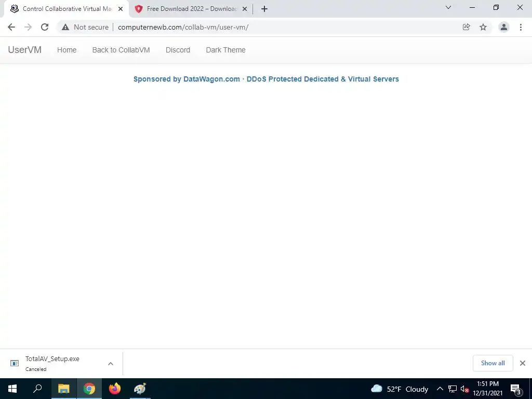Open the Windows Start menu

pyautogui.click(x=12, y=389)
